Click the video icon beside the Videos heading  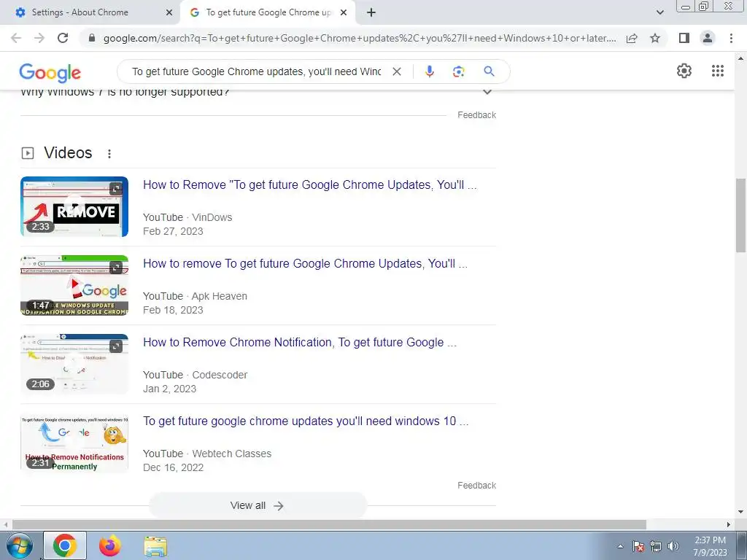pyautogui.click(x=28, y=153)
